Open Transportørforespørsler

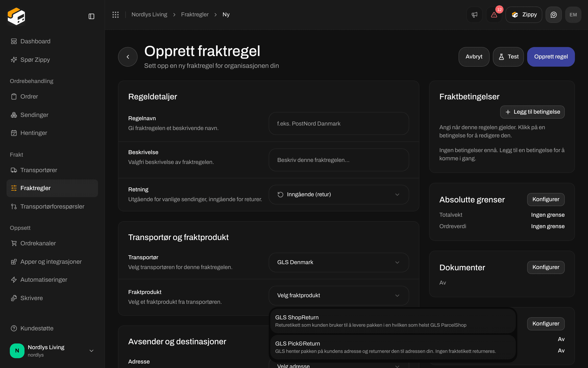click(x=52, y=206)
